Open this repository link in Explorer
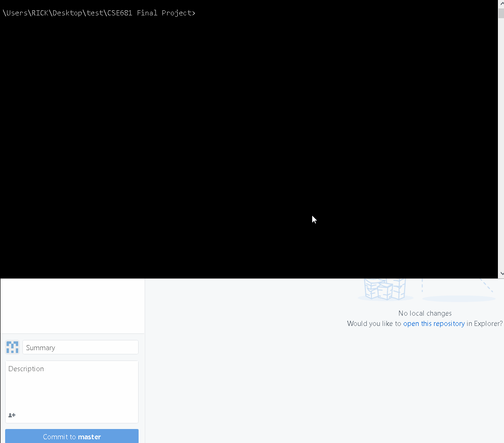 pyautogui.click(x=434, y=324)
